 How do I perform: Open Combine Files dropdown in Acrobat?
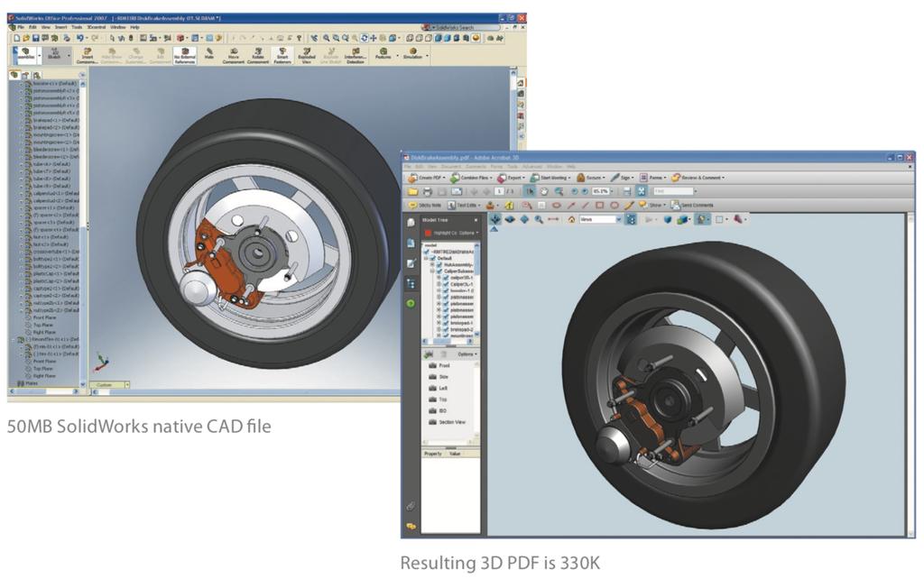click(x=471, y=178)
